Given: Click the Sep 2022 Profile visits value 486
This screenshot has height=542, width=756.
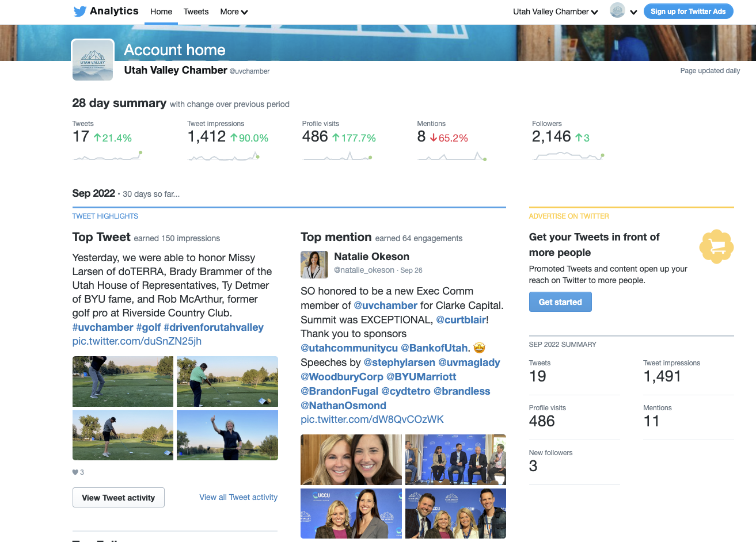Looking at the screenshot, I should click(x=542, y=421).
